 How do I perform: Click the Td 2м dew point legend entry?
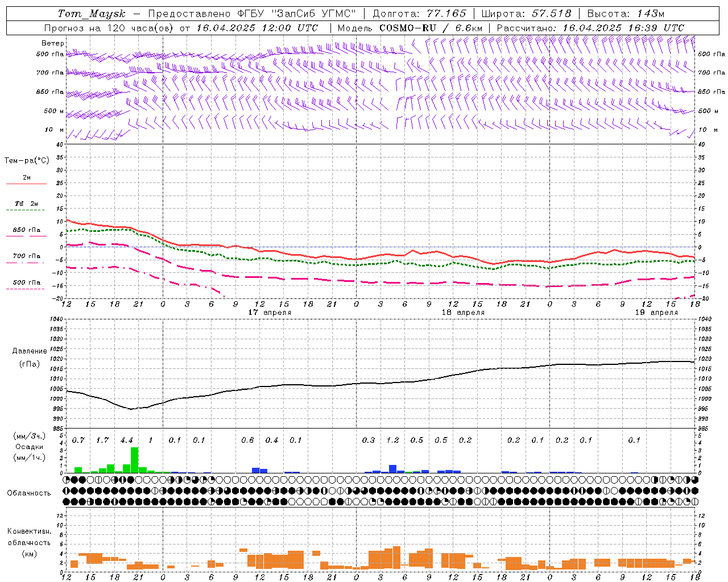[26, 203]
